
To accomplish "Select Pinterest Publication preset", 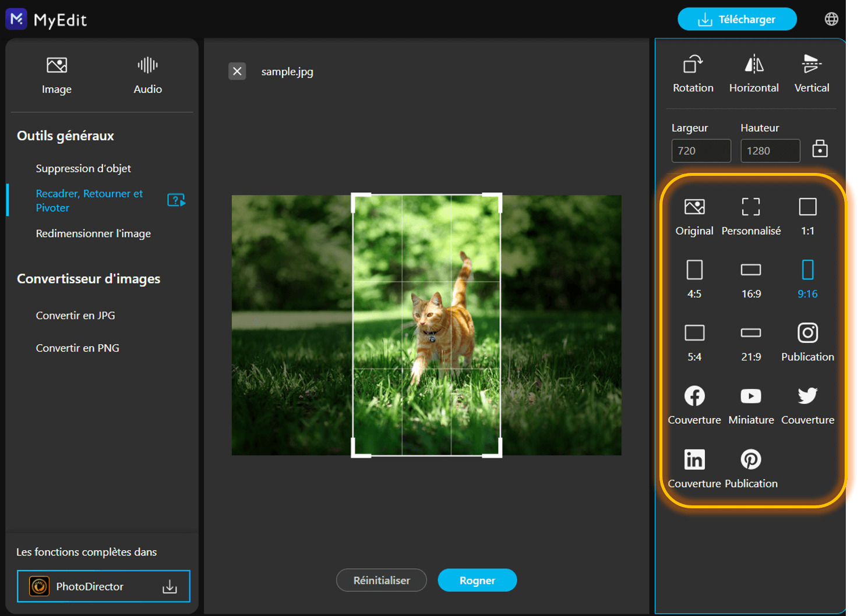I will (751, 469).
